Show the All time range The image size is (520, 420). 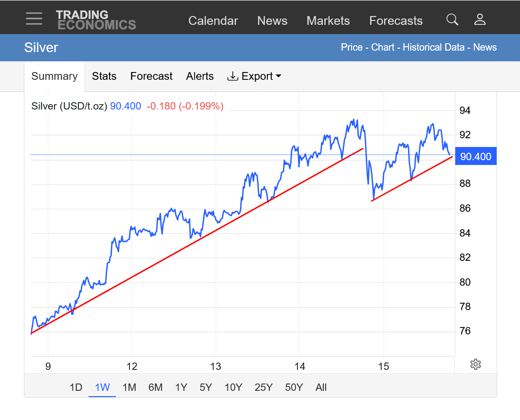321,387
